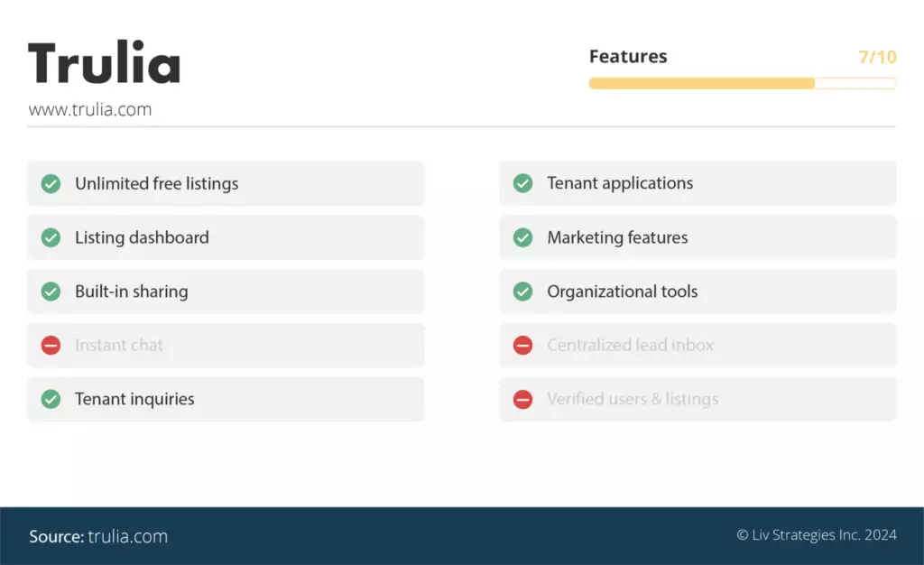Click the Features heading
924x565 pixels.
pyautogui.click(x=628, y=56)
